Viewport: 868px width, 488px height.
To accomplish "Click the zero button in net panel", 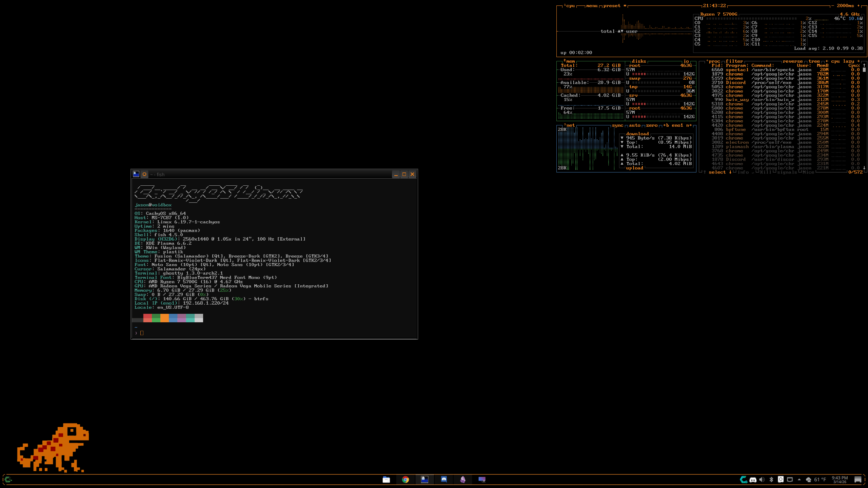I will [651, 125].
